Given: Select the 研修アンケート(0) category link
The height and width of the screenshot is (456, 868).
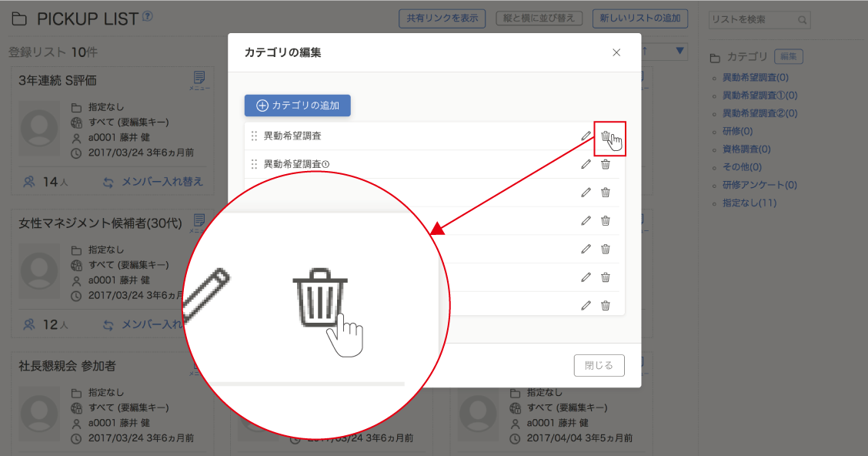Looking at the screenshot, I should click(x=759, y=185).
